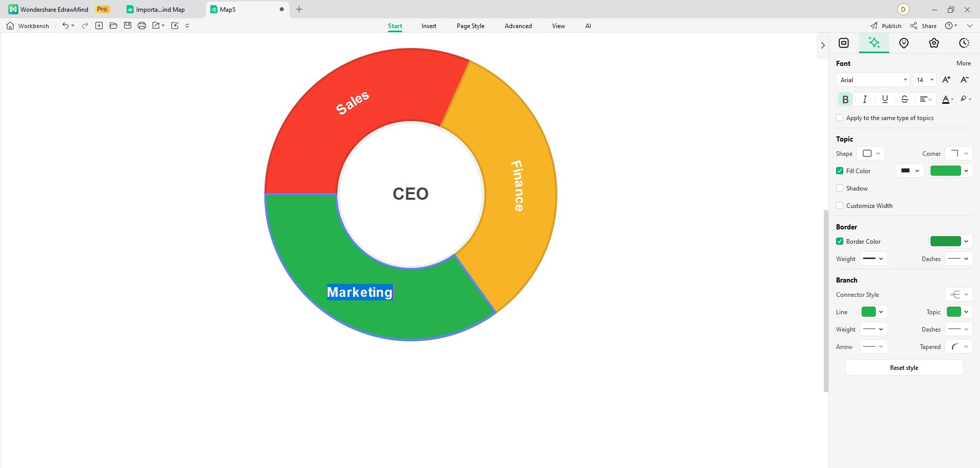Open the View ribbon tab
The height and width of the screenshot is (468, 980).
click(558, 26)
